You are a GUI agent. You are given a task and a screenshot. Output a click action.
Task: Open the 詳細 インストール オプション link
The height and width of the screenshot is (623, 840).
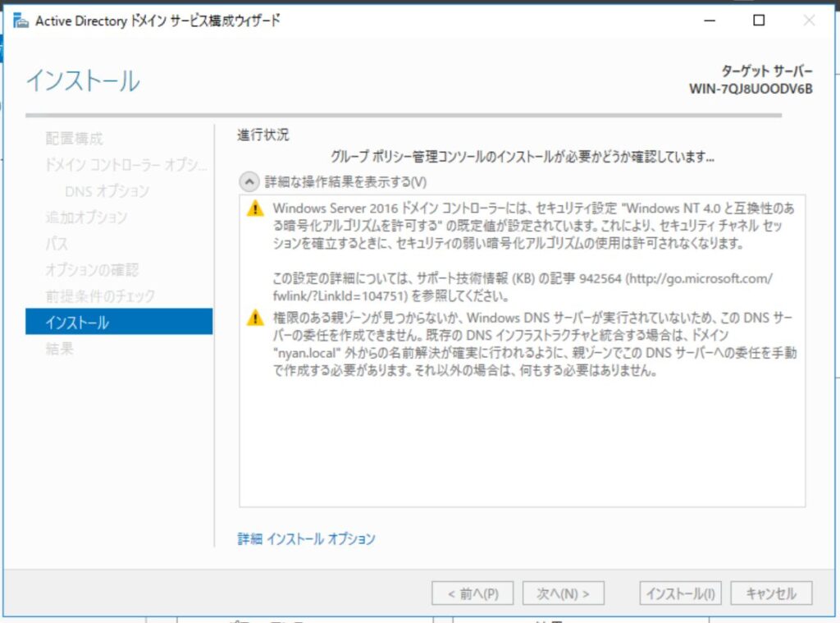click(306, 539)
